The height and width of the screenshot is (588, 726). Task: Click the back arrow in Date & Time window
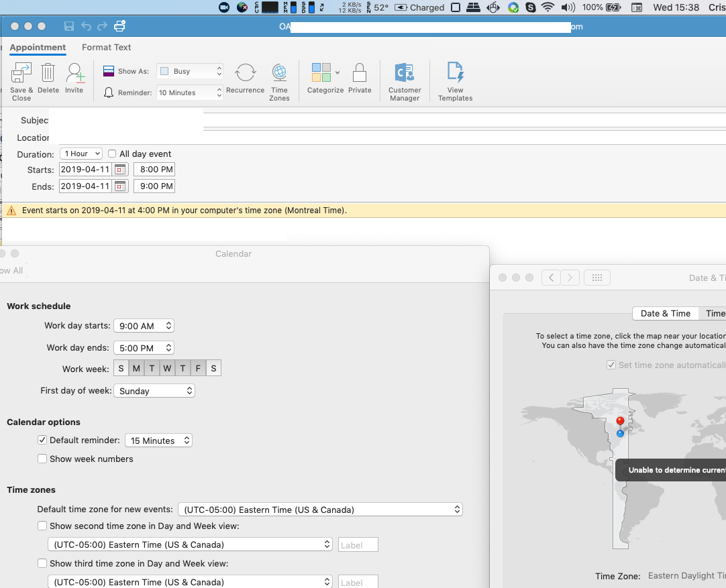pyautogui.click(x=551, y=277)
